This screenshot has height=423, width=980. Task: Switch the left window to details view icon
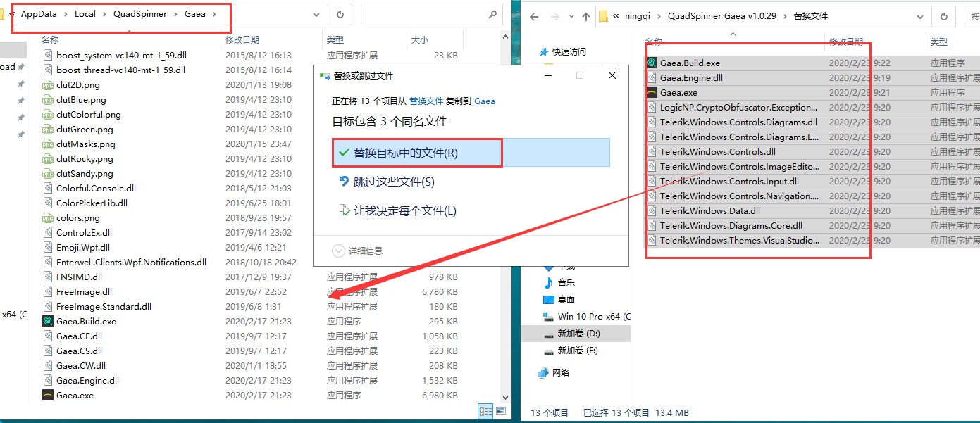click(x=485, y=410)
